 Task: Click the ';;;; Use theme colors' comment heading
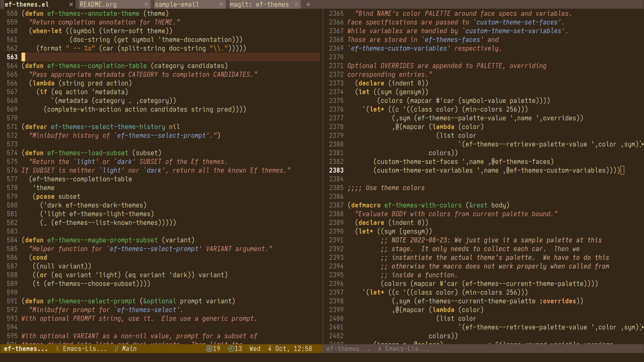point(386,188)
